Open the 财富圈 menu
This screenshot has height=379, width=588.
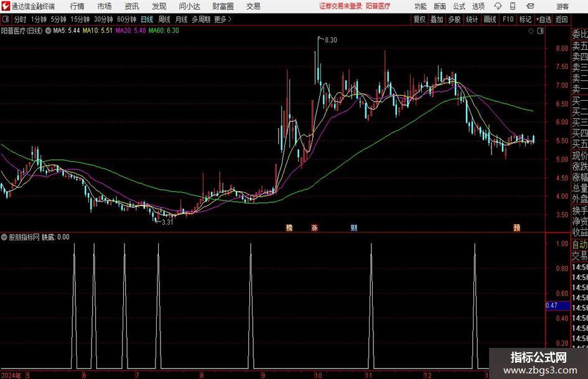[x=223, y=6]
